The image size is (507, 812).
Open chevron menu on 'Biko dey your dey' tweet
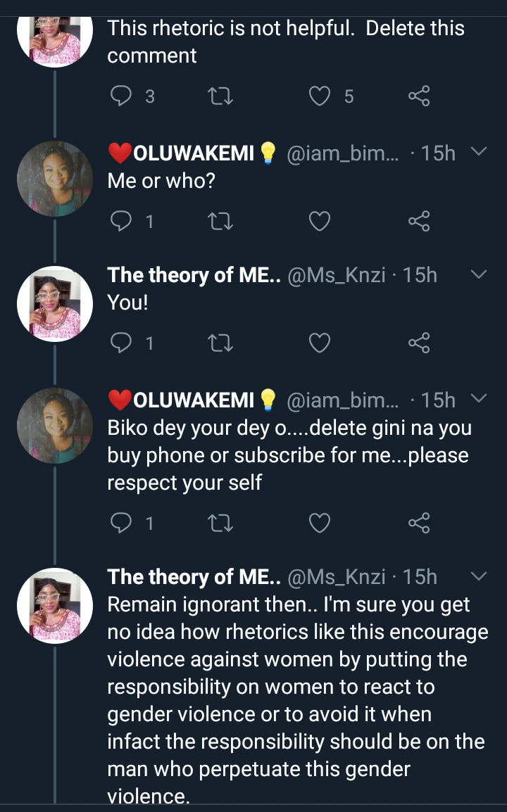(x=478, y=399)
